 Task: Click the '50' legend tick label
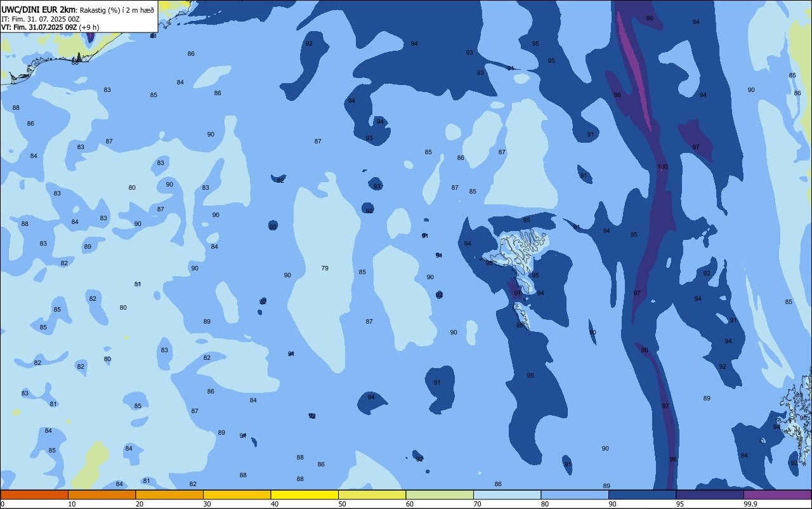[343, 504]
